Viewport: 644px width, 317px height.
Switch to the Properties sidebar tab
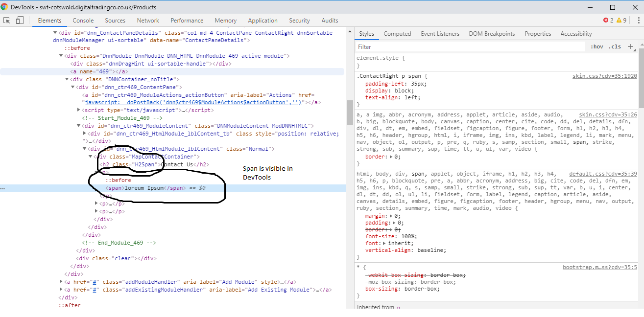click(538, 34)
